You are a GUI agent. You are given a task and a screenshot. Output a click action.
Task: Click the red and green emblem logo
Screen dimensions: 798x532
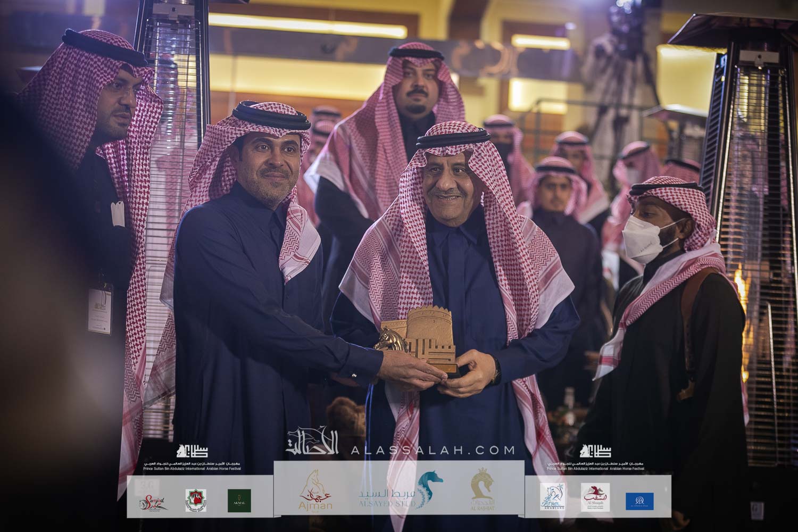coord(195,501)
